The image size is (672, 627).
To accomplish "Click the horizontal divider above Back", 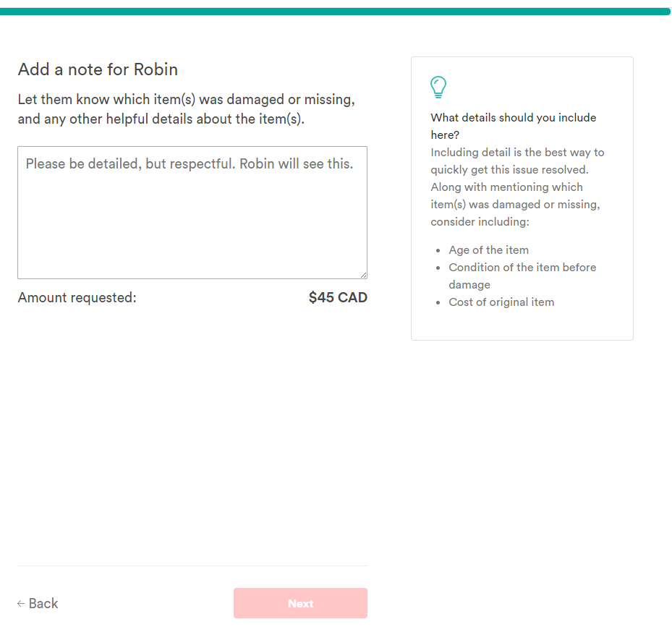I will pos(192,566).
